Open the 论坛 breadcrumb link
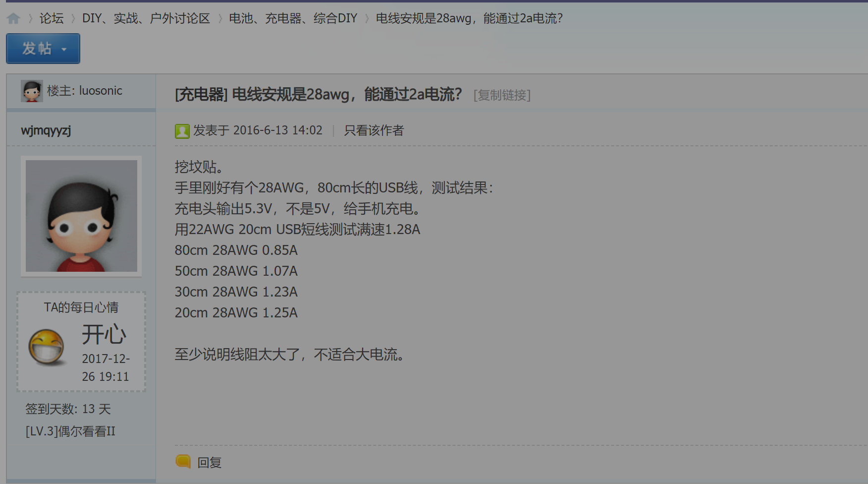The image size is (868, 484). [x=52, y=18]
